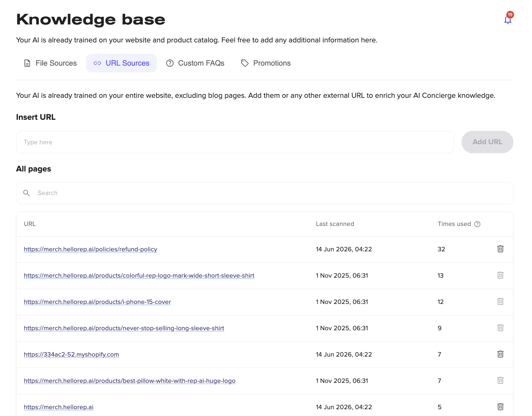Focus the Insert URL text field
Image resolution: width=532 pixels, height=416 pixels.
point(235,142)
